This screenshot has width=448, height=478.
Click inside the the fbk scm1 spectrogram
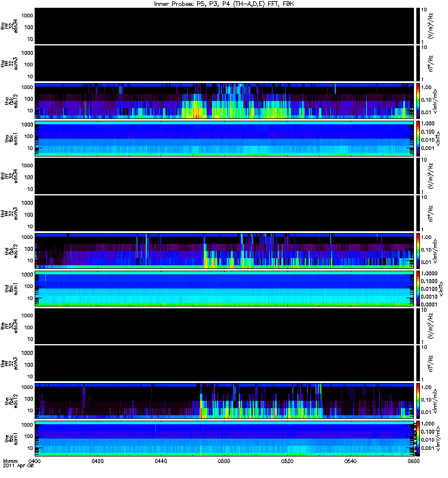[x=225, y=439]
